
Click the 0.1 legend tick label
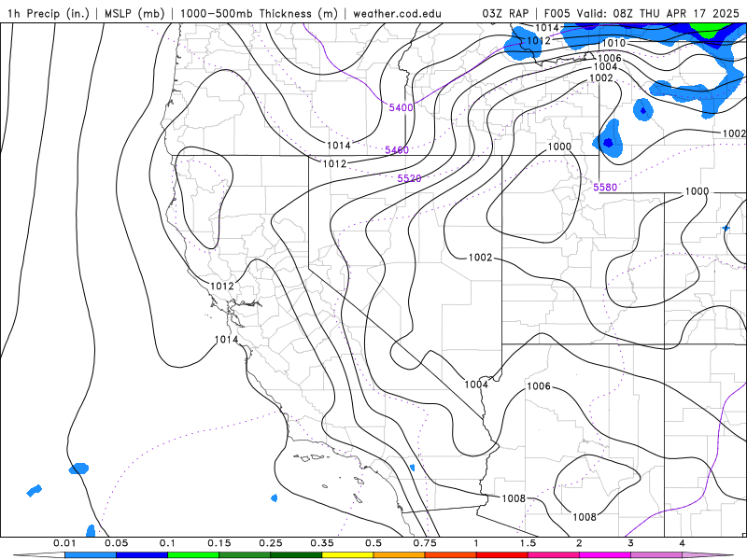168,543
